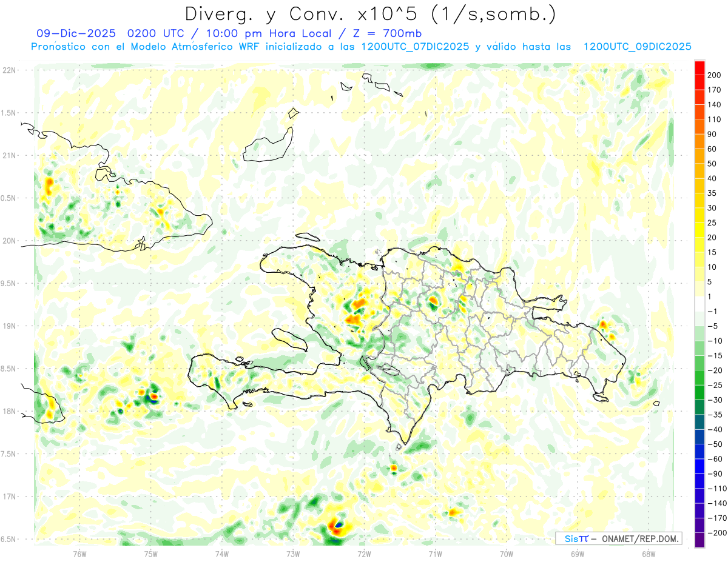Click the '8.5N' latitude label
The height and width of the screenshot is (562, 728).
(9, 369)
